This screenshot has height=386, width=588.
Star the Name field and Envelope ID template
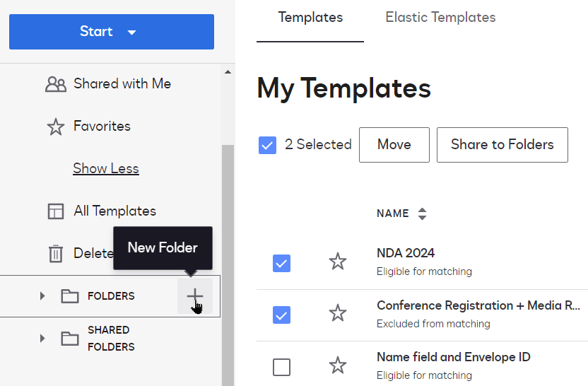pyautogui.click(x=338, y=365)
